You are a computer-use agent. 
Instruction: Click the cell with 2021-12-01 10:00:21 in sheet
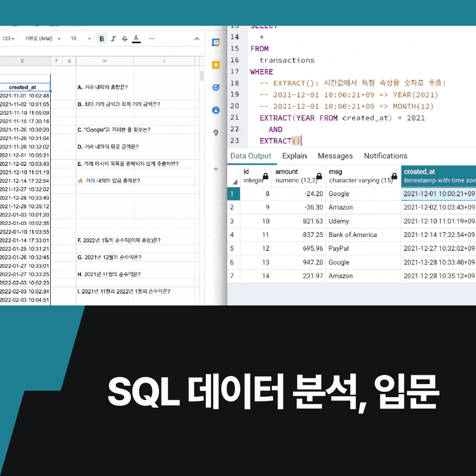(x=25, y=155)
